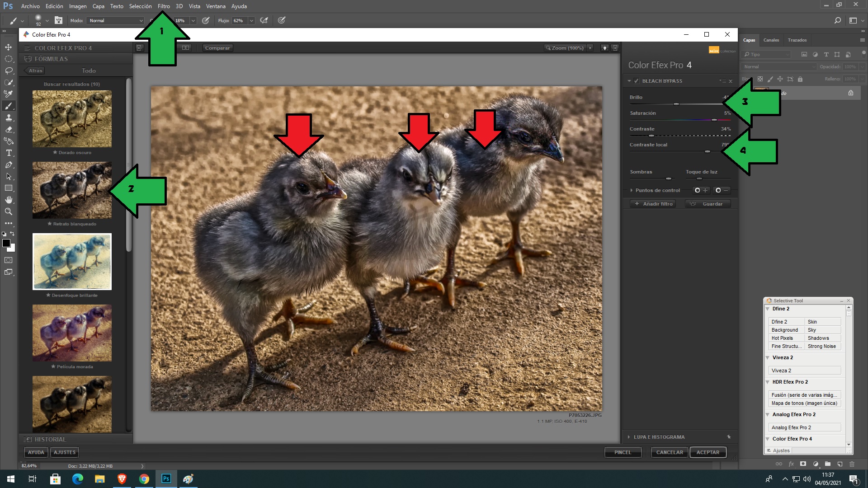Screen dimensions: 868x488
Task: Select the Rectangle shape tool
Action: tap(9, 188)
